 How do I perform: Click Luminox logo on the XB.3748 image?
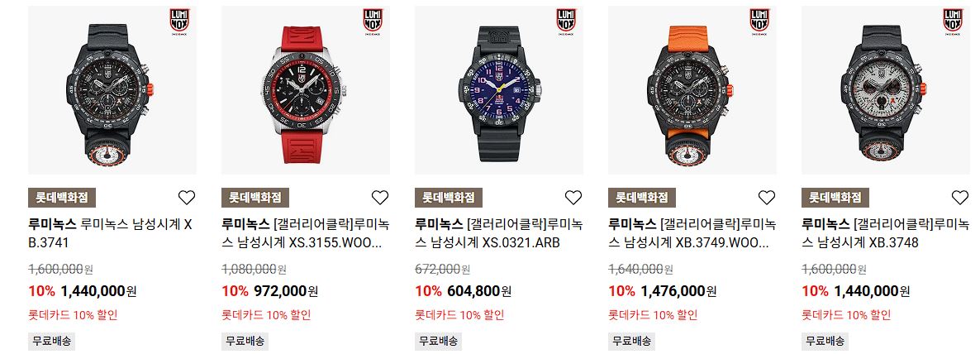click(x=953, y=22)
